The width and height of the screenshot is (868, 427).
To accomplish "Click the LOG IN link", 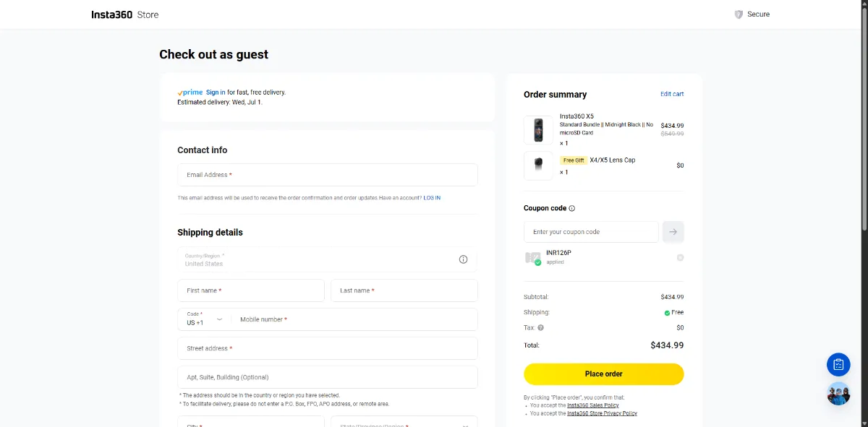I will click(432, 198).
